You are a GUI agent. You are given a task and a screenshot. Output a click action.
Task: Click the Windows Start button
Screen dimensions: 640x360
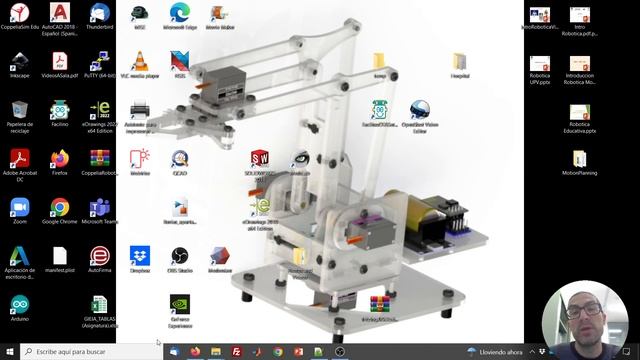[x=10, y=351]
